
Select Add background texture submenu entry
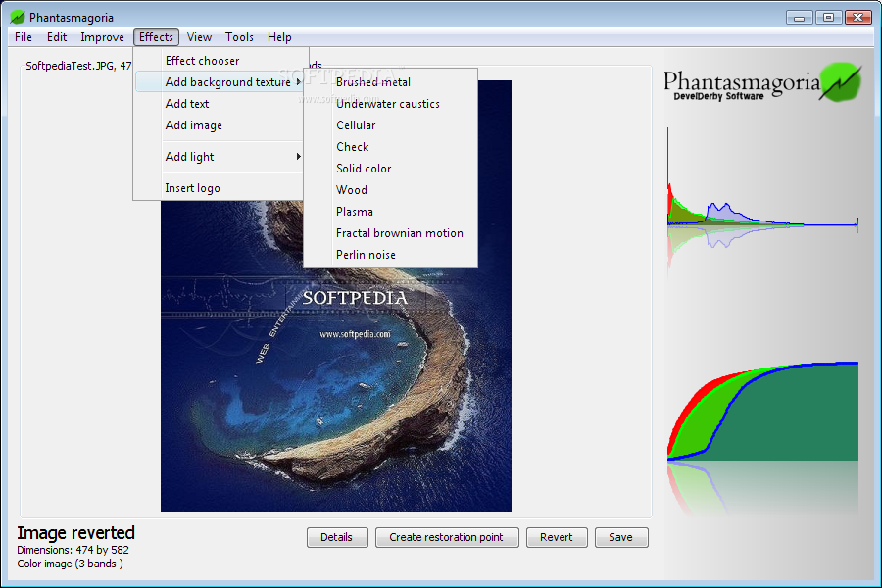point(220,82)
